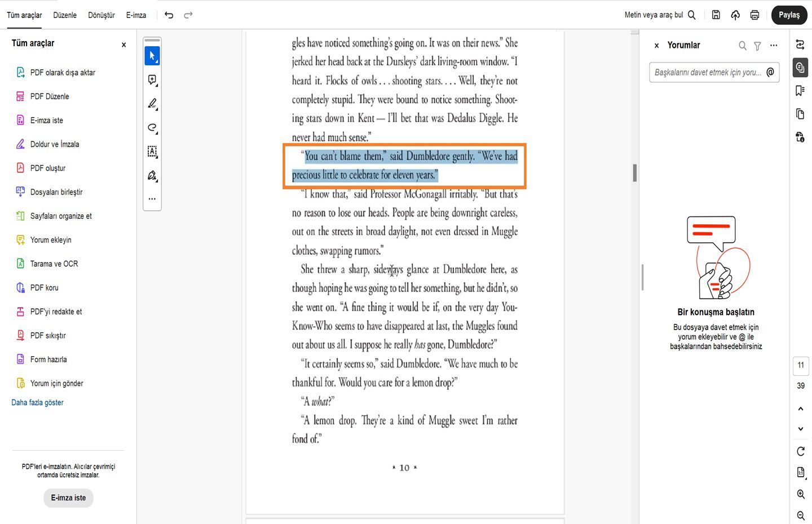
Task: Open PDF olarak dışa aktar tool
Action: tap(55, 73)
